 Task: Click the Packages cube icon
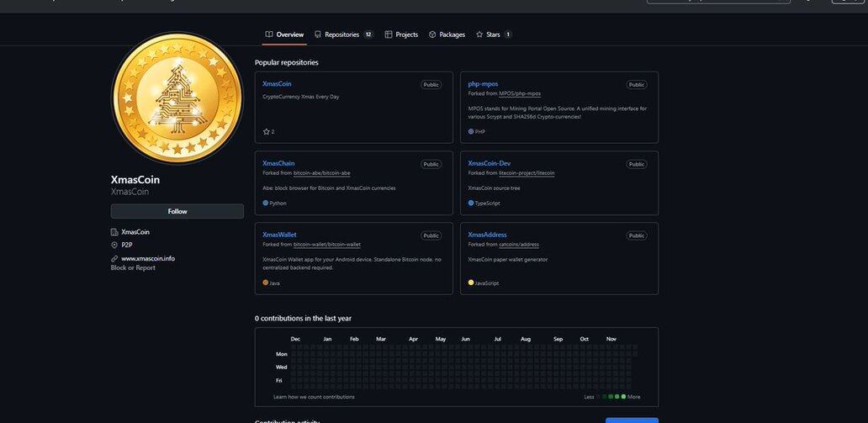[432, 34]
